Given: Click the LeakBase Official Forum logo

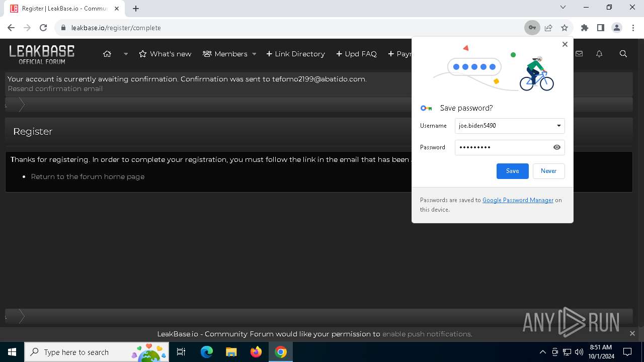Looking at the screenshot, I should pos(42,54).
